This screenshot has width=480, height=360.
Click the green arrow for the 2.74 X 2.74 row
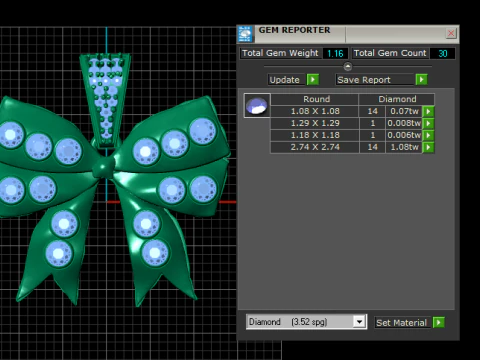click(x=428, y=147)
